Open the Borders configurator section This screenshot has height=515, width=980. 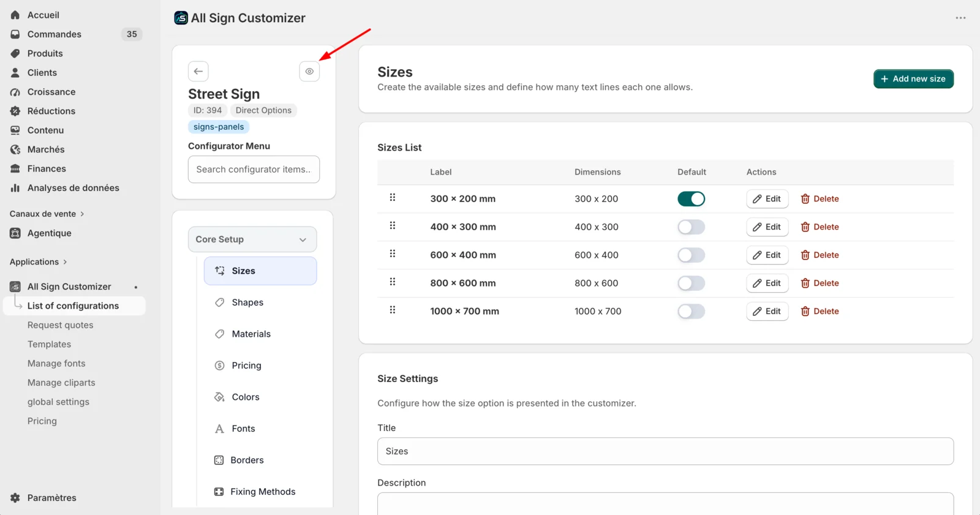pos(260,460)
